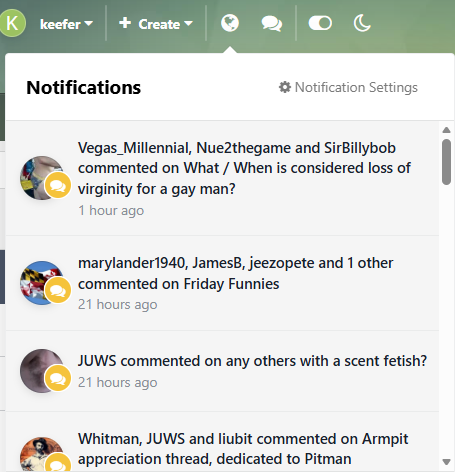The image size is (455, 472).
Task: Click the plus icon next to Create
Action: [125, 23]
